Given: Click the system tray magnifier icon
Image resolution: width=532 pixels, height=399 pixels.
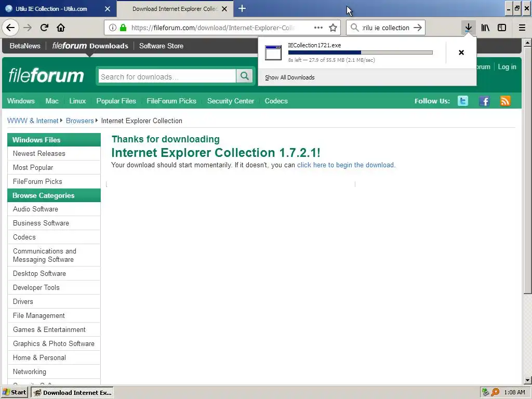Looking at the screenshot, I should click(495, 392).
